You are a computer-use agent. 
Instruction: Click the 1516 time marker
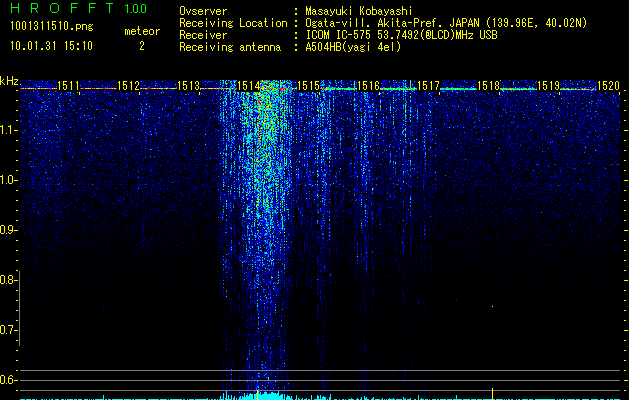(x=368, y=86)
